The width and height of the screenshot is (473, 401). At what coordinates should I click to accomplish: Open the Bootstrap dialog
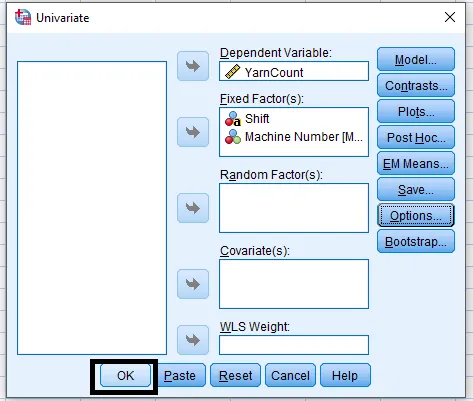[x=416, y=241]
